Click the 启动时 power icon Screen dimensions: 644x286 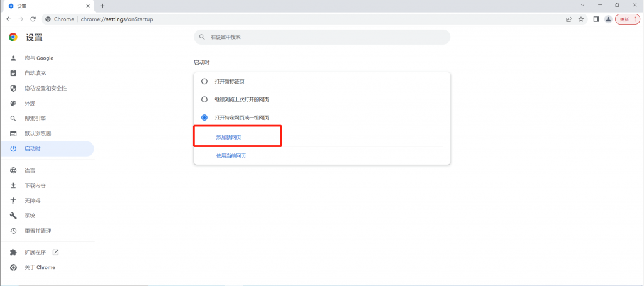pyautogui.click(x=13, y=148)
